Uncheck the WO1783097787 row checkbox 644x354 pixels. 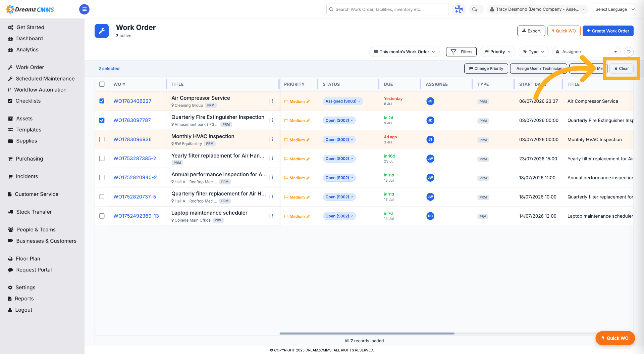[x=102, y=120]
